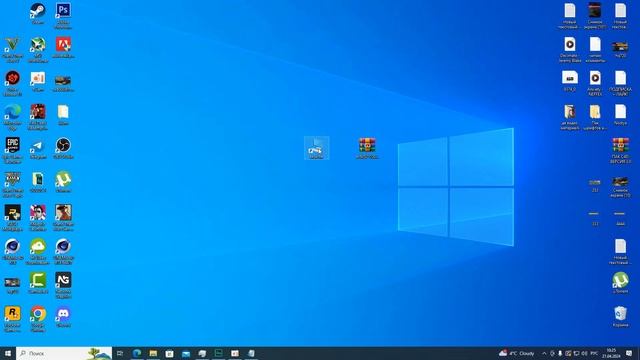Select the Rockstar Games Launcher icon
This screenshot has height=360, width=640.
(x=12, y=314)
